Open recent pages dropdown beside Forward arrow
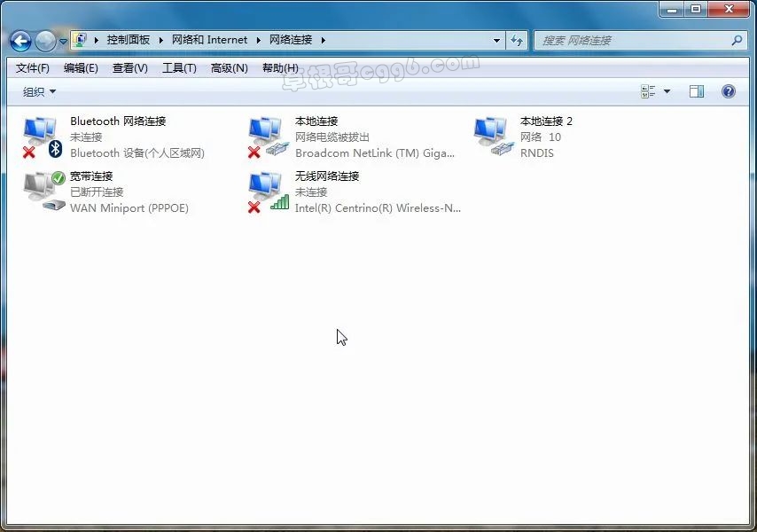Image resolution: width=757 pixels, height=532 pixels. (63, 42)
